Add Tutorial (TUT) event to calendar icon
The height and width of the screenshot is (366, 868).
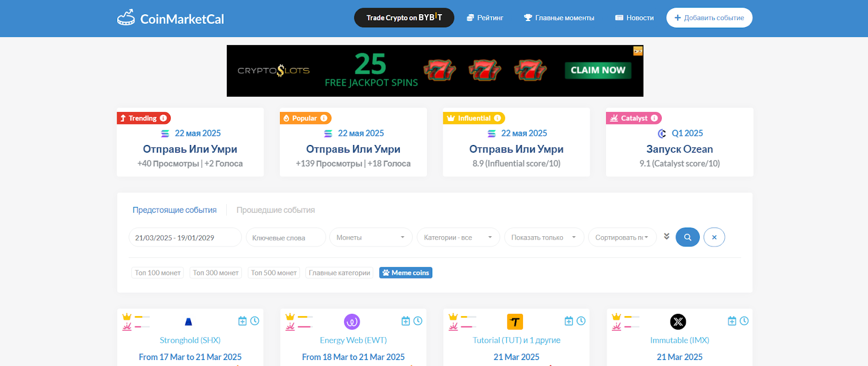[569, 321]
